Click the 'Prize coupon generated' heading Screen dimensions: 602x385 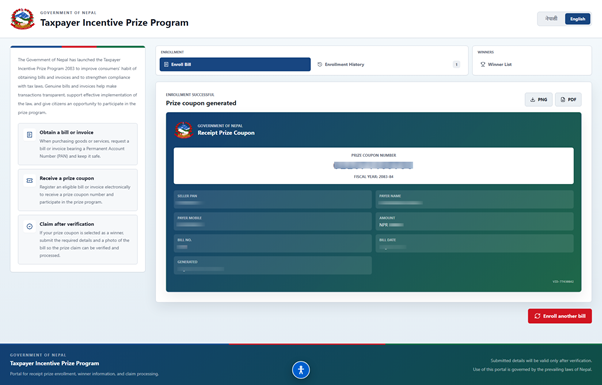[201, 103]
